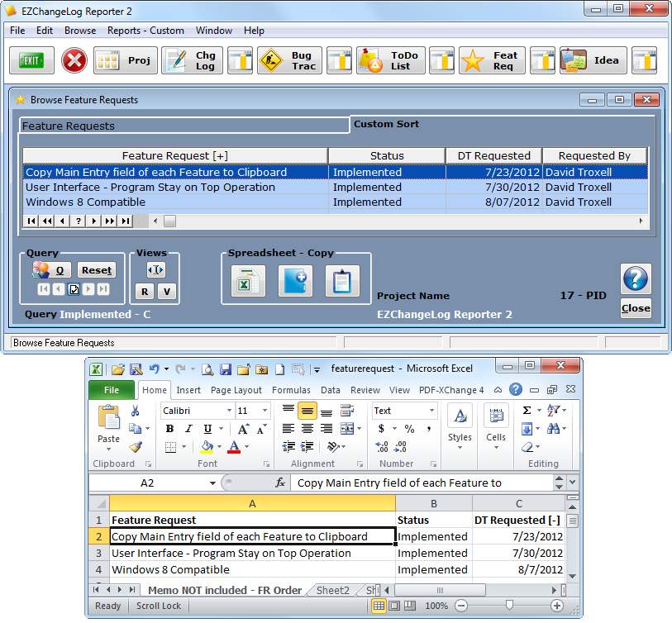Expand the formula bar with the chevron
Image resolution: width=672 pixels, height=623 pixels.
click(572, 483)
